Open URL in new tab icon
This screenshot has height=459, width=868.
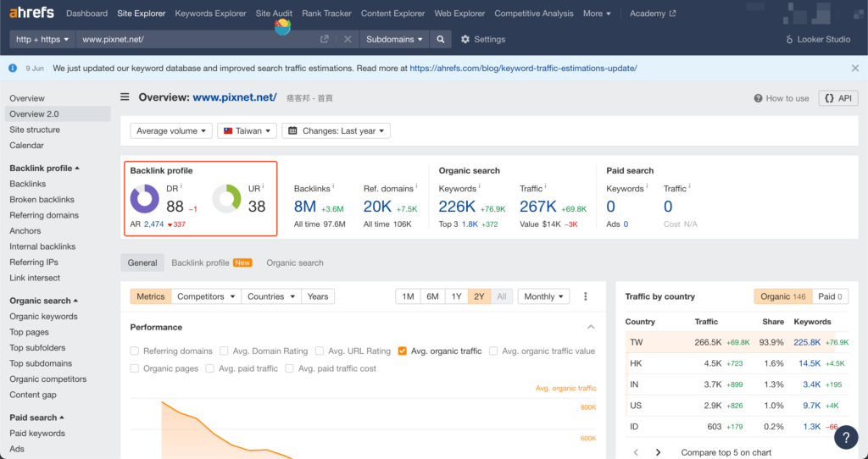[x=325, y=39]
